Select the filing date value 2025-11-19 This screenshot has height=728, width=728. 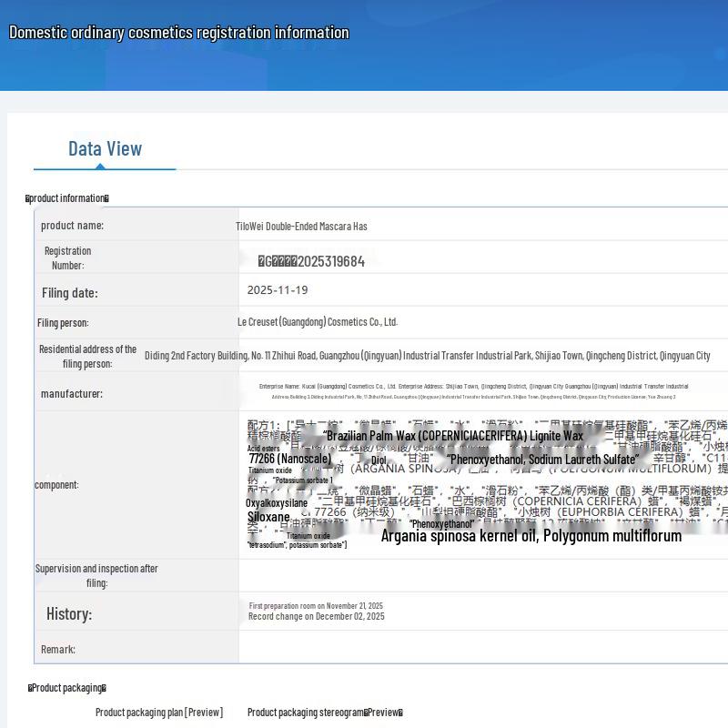pyautogui.click(x=278, y=290)
